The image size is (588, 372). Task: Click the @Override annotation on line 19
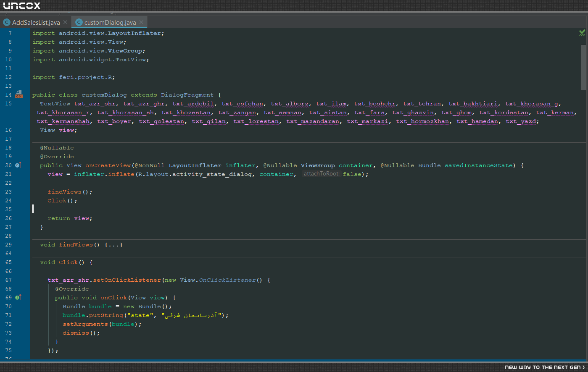point(57,157)
